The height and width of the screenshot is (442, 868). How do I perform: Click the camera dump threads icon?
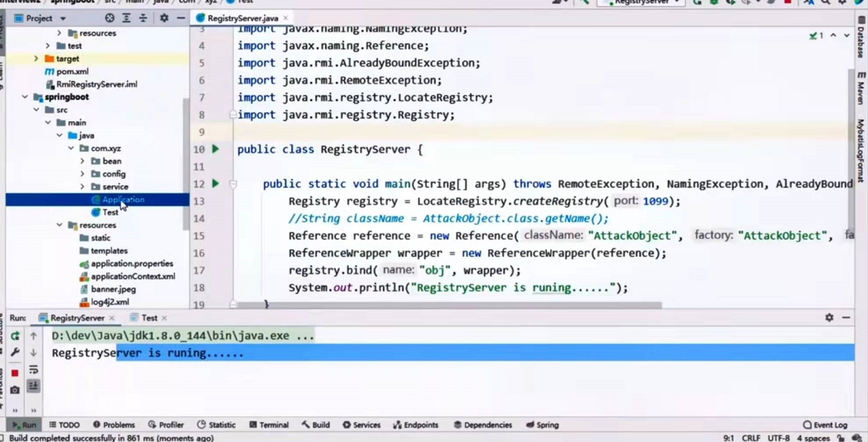pyautogui.click(x=15, y=390)
